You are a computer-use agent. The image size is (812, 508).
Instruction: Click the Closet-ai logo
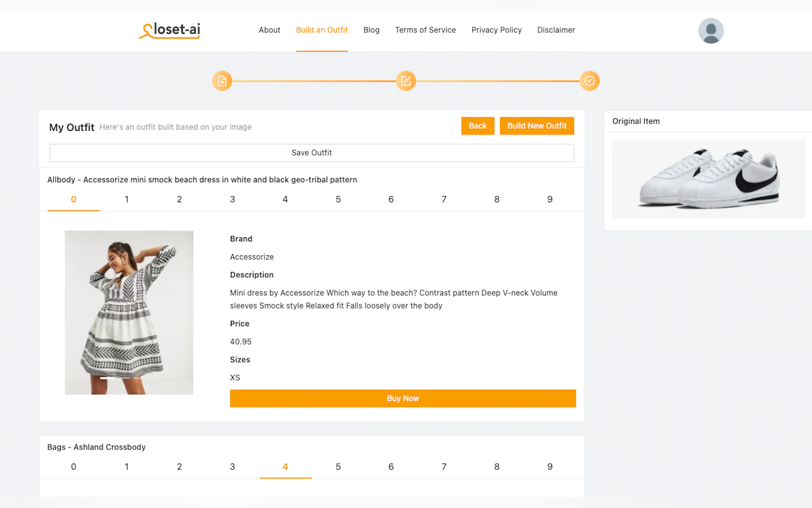[x=169, y=30]
